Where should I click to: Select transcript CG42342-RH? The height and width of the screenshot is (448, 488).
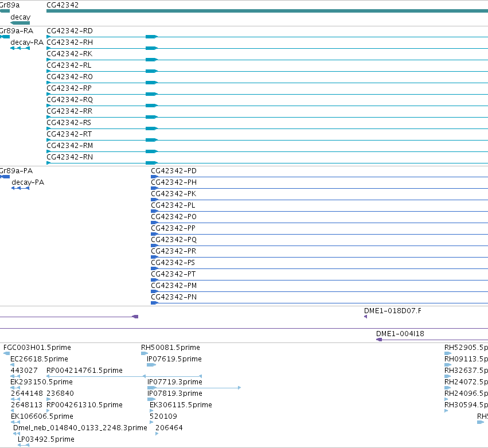[x=69, y=42]
